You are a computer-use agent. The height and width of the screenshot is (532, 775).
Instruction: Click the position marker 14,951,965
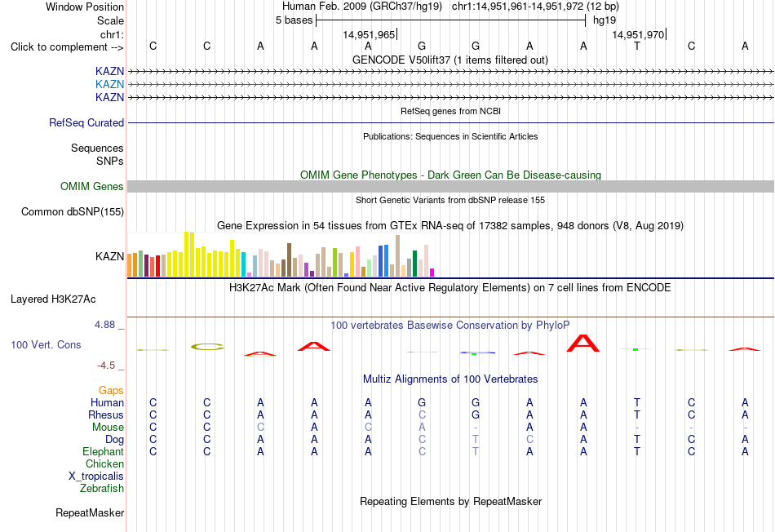[369, 34]
